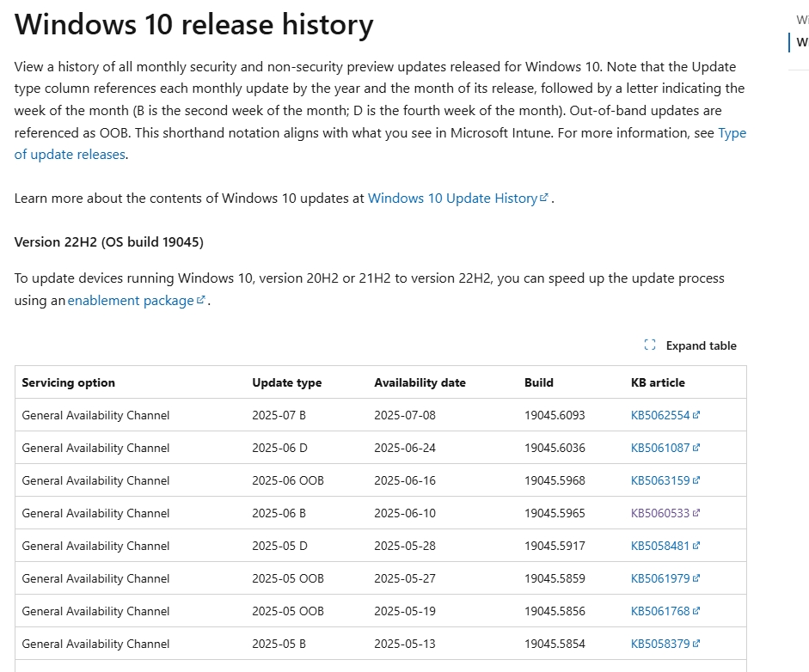This screenshot has height=672, width=809.
Task: Click availability date 2025-06-10
Action: [405, 513]
